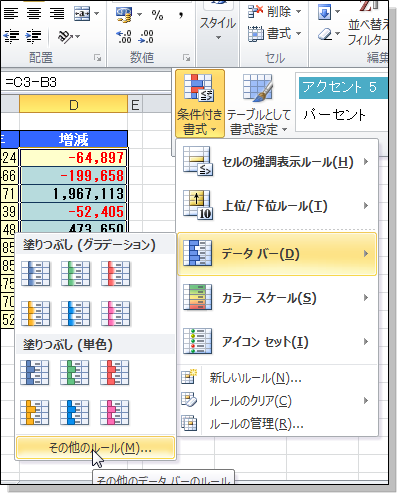
Task: Open alignment dialog launcher in 配置 group
Action: click(x=98, y=58)
